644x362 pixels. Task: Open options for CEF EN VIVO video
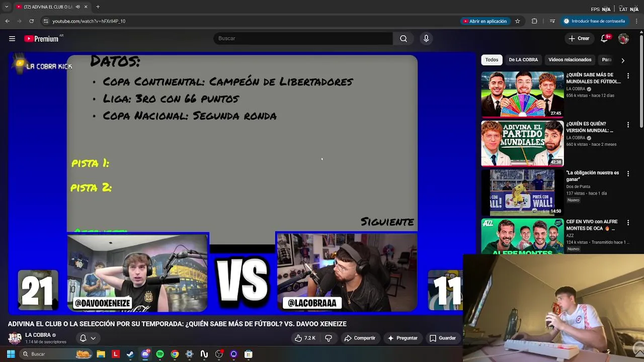click(628, 222)
